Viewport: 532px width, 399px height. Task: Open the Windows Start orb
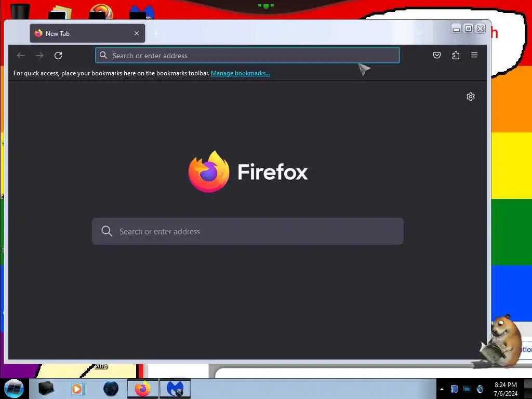[x=14, y=389]
